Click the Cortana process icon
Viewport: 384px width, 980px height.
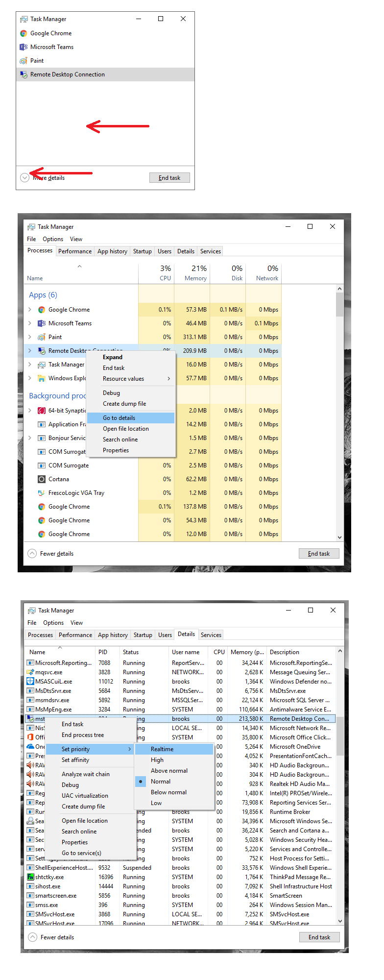(x=42, y=479)
